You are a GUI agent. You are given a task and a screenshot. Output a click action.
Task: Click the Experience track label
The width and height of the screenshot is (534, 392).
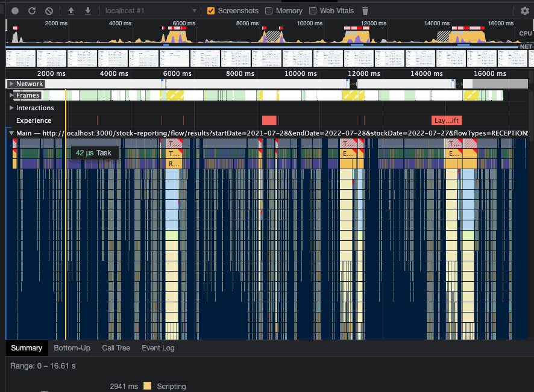[x=34, y=120]
